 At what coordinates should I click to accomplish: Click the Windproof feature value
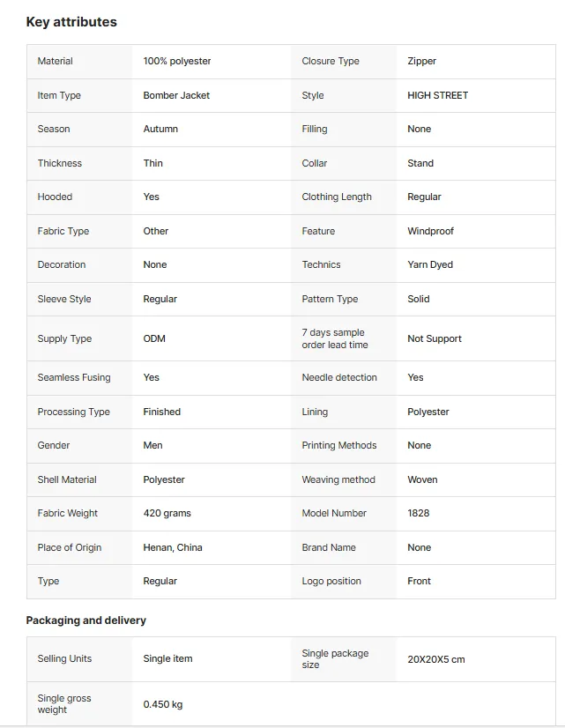point(430,231)
